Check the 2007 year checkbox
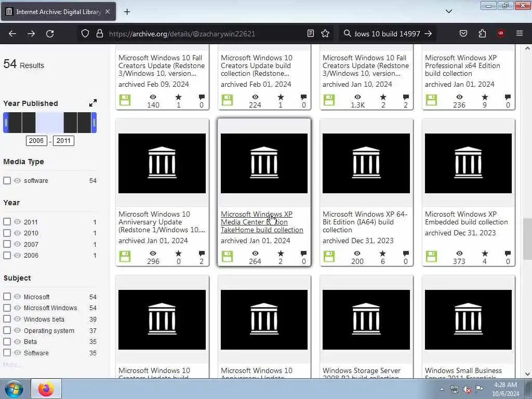The image size is (532, 399). click(7, 244)
